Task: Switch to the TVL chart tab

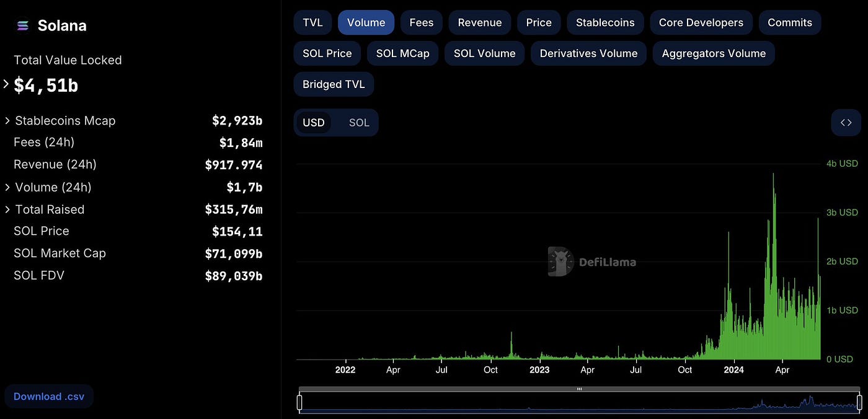Action: [x=312, y=22]
